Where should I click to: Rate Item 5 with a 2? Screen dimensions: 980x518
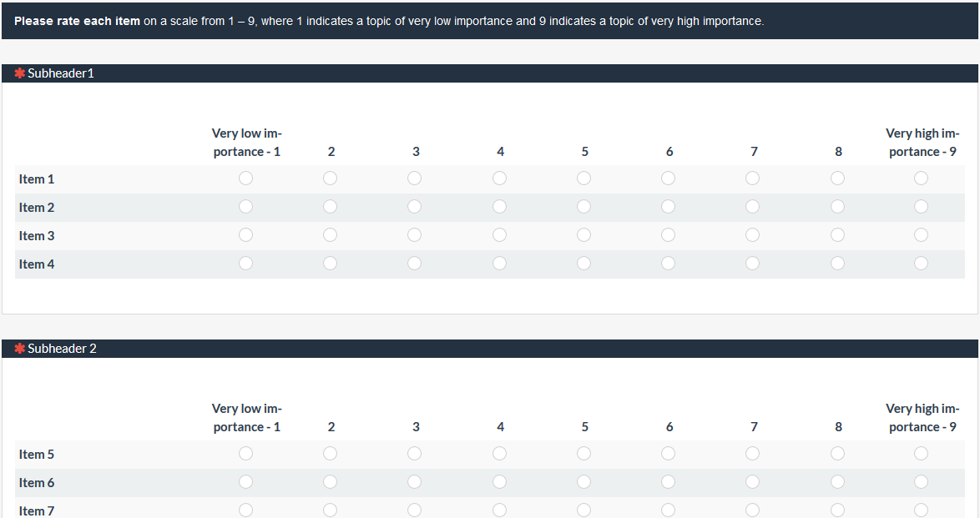(330, 454)
